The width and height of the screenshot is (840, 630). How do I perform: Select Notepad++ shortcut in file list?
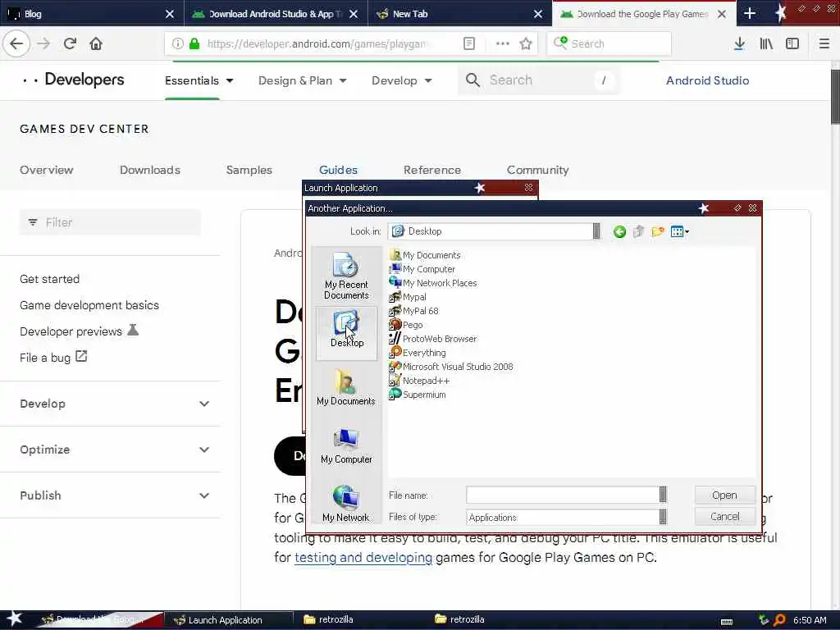tap(419, 381)
